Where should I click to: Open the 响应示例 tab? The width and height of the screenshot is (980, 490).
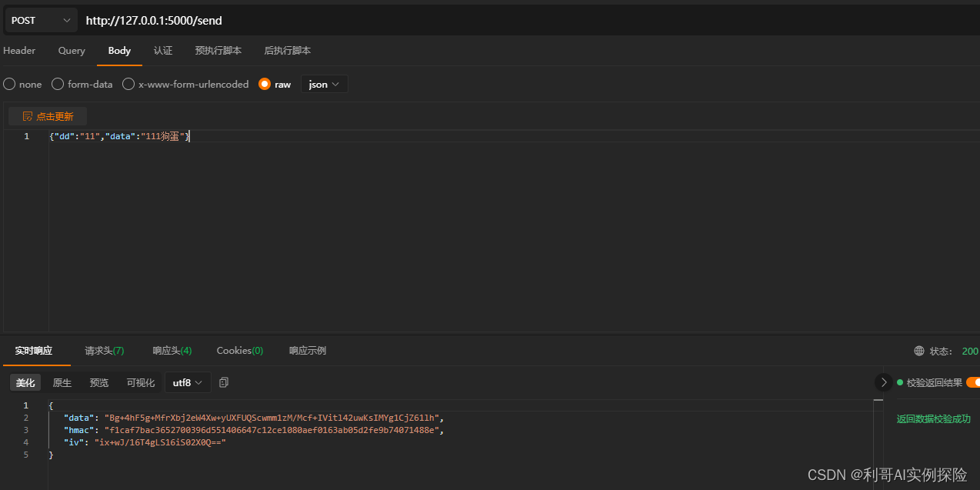(308, 351)
